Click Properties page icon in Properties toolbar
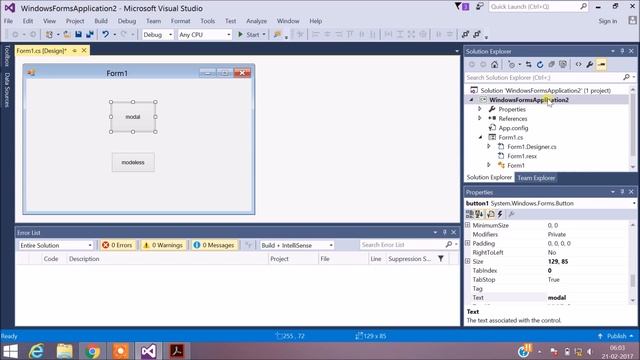640x360 pixels. pyautogui.click(x=491, y=214)
